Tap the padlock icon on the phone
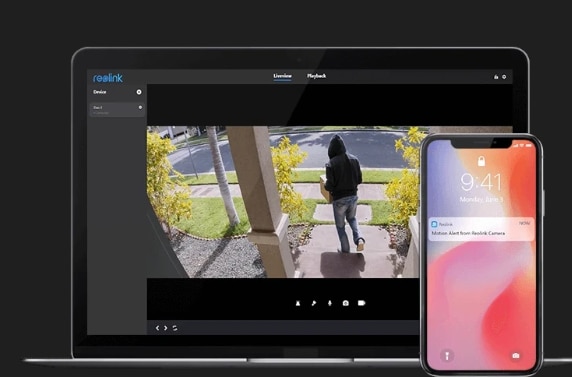Screen dimensions: 572x377 pyautogui.click(x=481, y=161)
